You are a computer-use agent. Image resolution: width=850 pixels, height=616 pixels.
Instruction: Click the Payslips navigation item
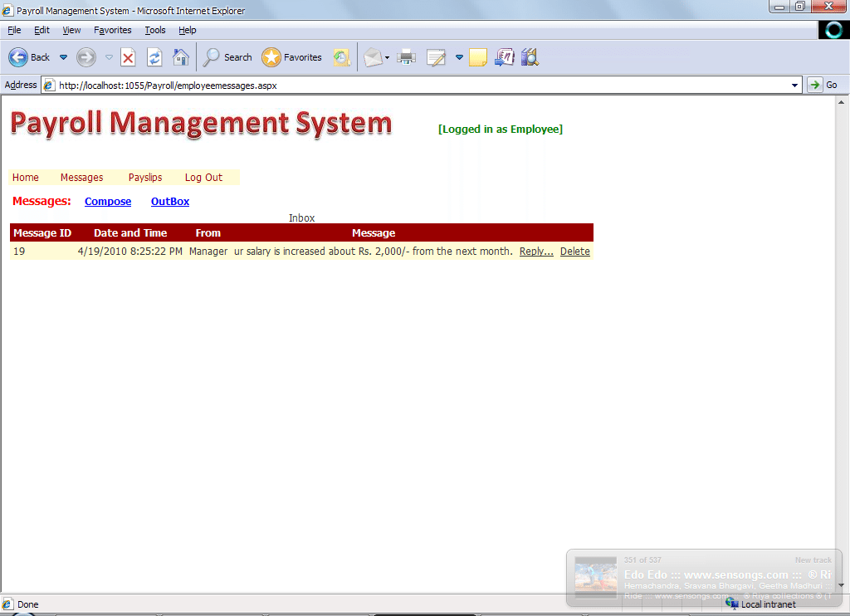click(x=145, y=178)
